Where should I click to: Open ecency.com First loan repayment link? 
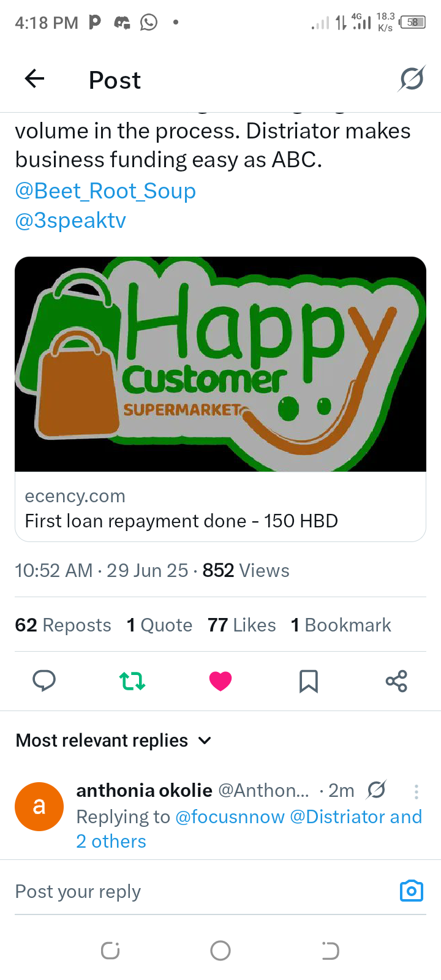coord(221,507)
